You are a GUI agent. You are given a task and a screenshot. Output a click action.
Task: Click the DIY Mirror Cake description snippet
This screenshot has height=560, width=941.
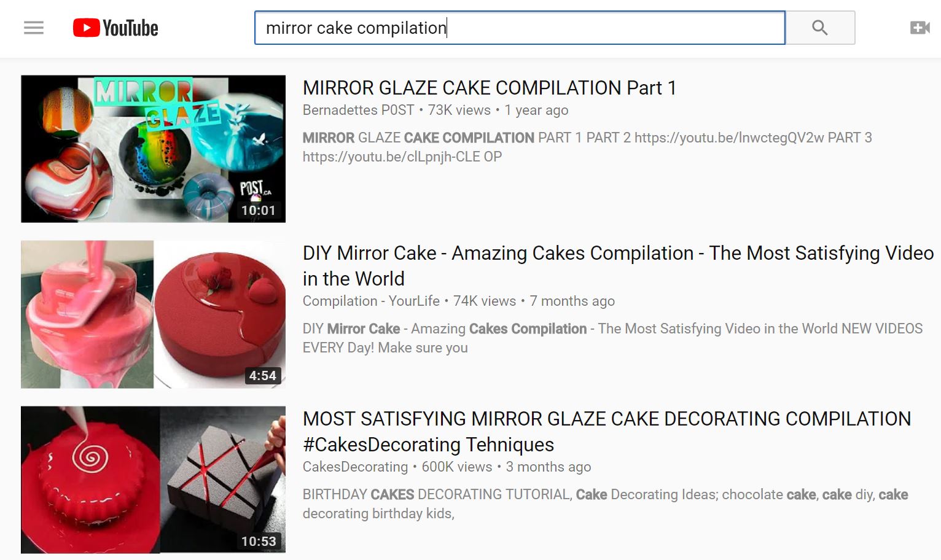(612, 338)
